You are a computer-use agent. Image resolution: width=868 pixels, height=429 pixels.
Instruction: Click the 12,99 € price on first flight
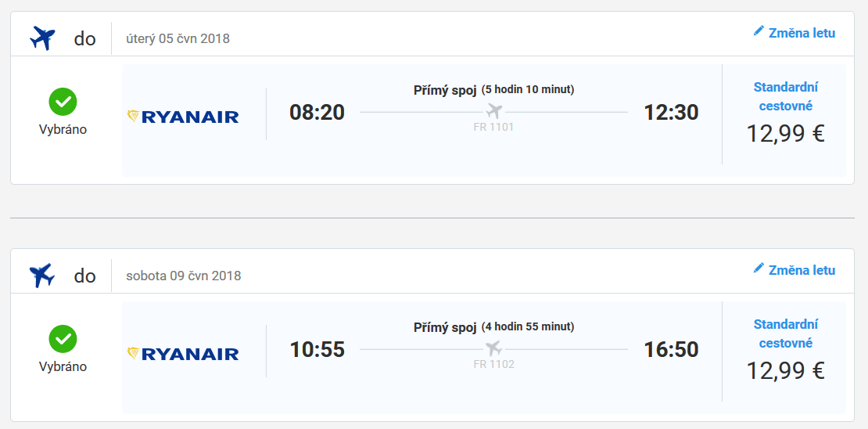[786, 134]
